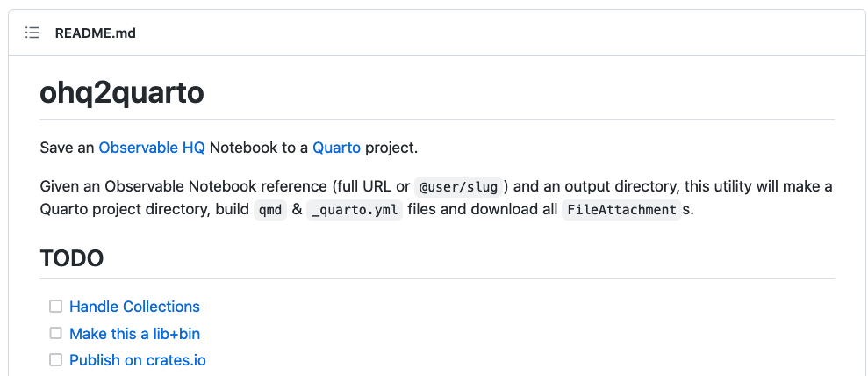Click the _quarto.yml inline code snippet
868x376 pixels.
(x=355, y=210)
